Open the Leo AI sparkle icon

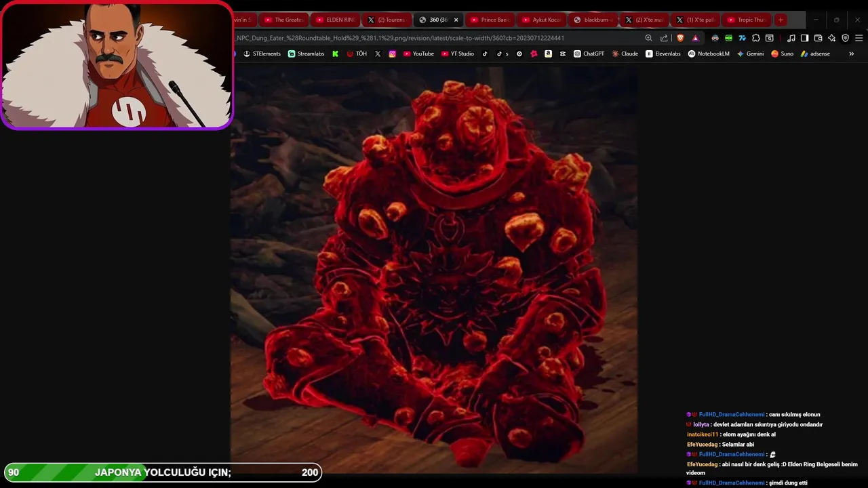click(x=831, y=38)
